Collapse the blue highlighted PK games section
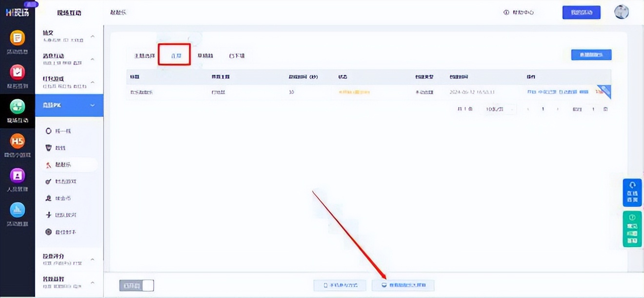 pyautogui.click(x=93, y=106)
